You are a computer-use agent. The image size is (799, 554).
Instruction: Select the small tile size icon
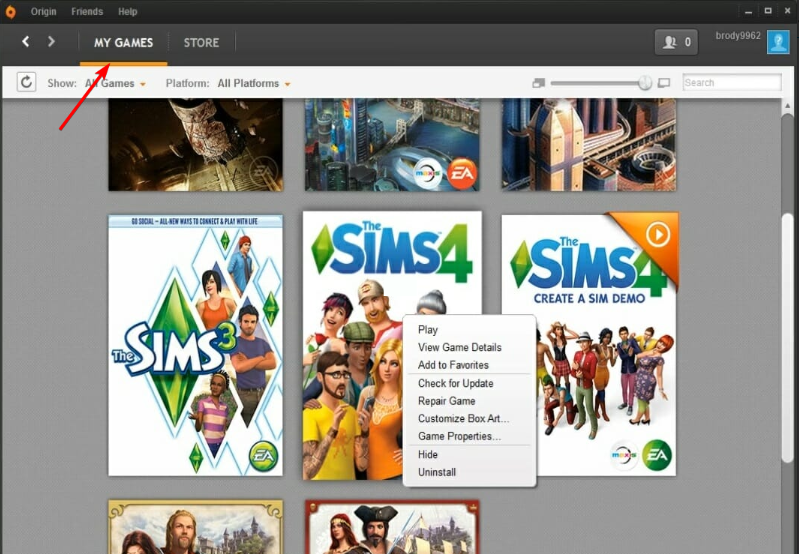point(539,83)
